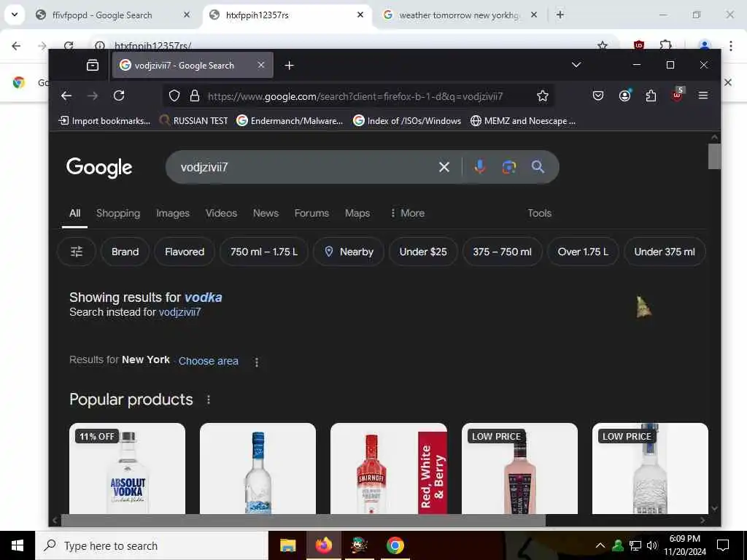The image size is (747, 560).
Task: Open File Explorer from taskbar
Action: point(287,545)
